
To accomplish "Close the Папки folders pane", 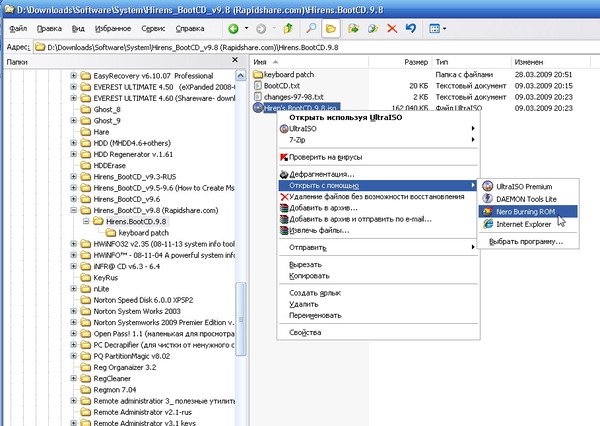I will [235, 60].
